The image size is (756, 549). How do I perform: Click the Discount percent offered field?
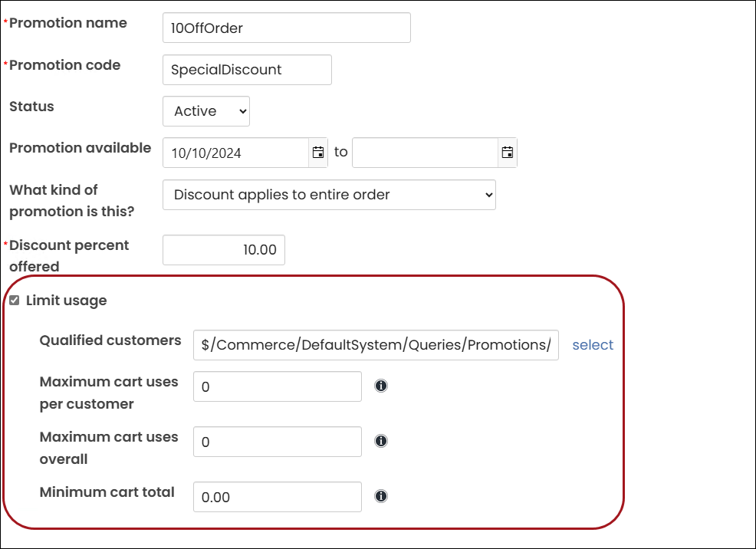pyautogui.click(x=224, y=250)
